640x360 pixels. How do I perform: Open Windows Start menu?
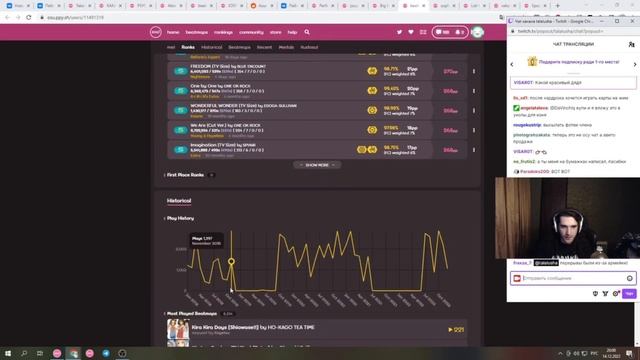[8, 353]
